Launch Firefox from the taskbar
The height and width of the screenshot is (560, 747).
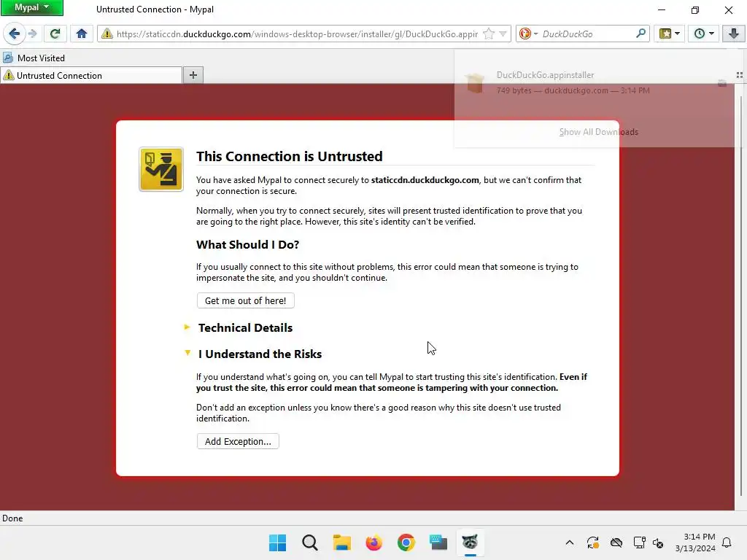374,542
